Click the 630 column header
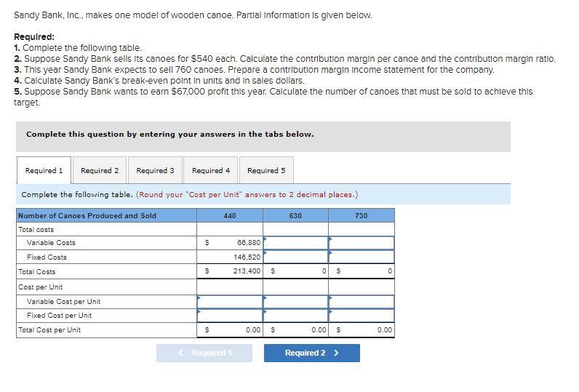The image size is (579, 392). coord(295,215)
